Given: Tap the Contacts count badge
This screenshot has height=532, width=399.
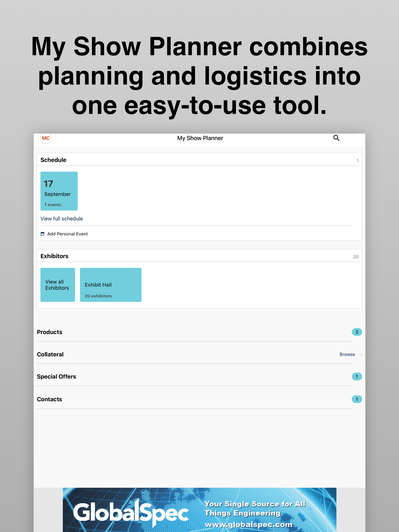Looking at the screenshot, I should pyautogui.click(x=357, y=399).
